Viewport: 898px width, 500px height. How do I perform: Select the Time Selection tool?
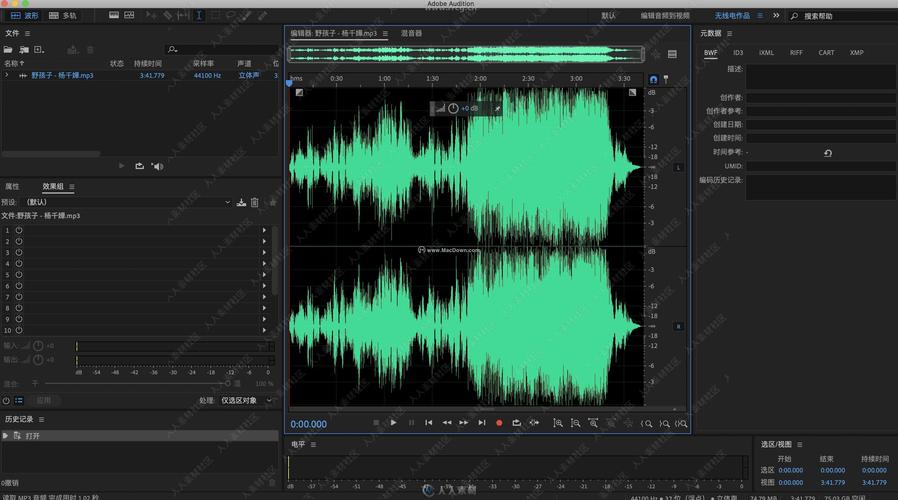click(x=200, y=16)
